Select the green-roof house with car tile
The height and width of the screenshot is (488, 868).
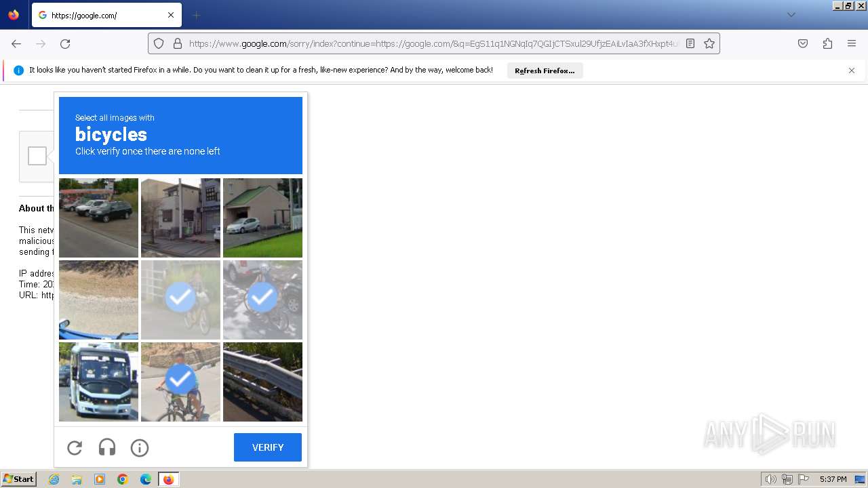coord(262,218)
